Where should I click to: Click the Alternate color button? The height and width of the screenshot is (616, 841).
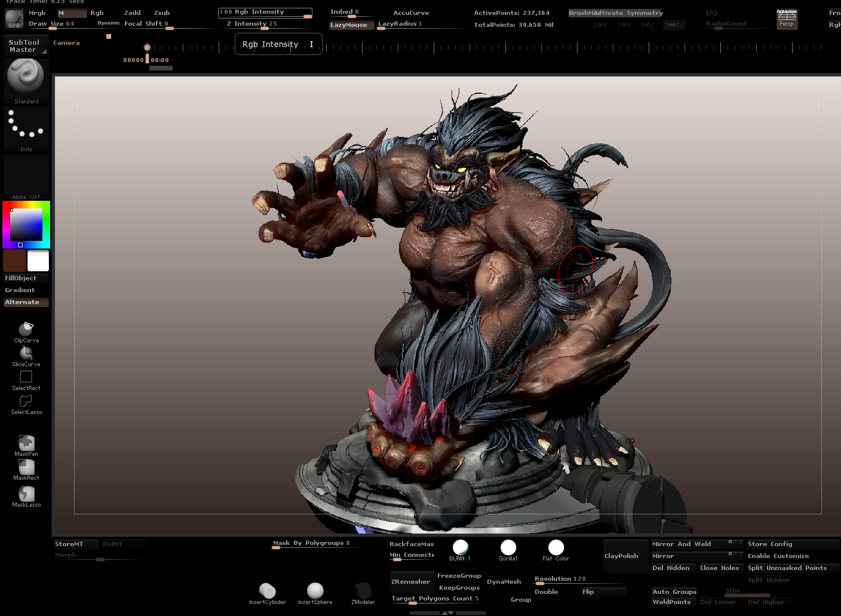coord(26,302)
